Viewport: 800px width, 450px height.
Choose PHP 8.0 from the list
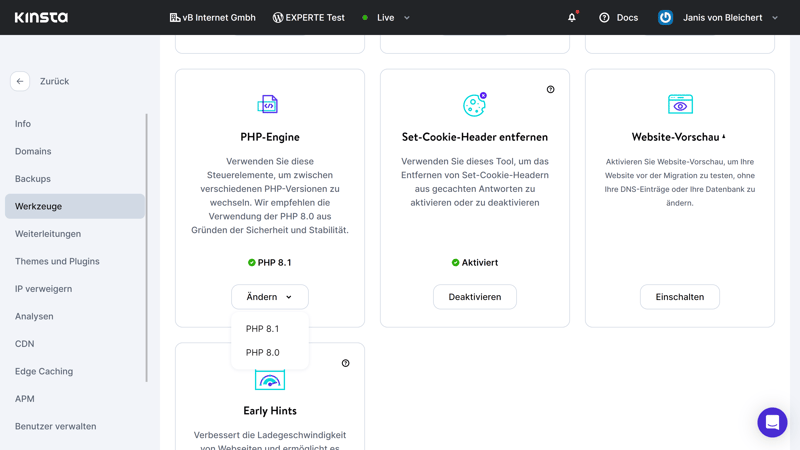[262, 353]
